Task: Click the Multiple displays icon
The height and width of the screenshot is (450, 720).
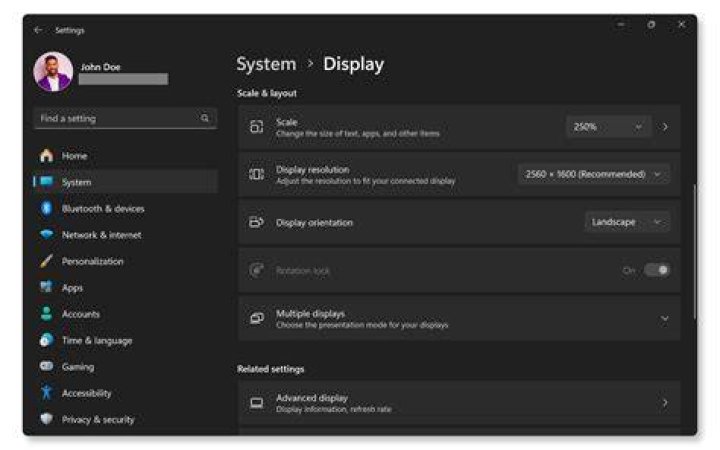Action: click(x=257, y=318)
